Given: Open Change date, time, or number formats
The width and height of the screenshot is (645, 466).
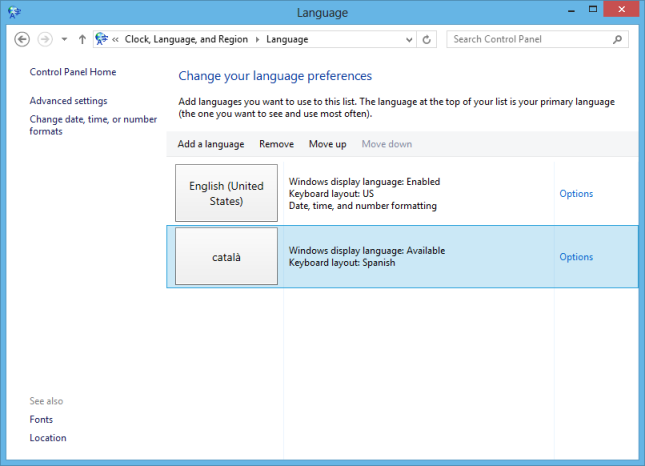Looking at the screenshot, I should point(93,125).
